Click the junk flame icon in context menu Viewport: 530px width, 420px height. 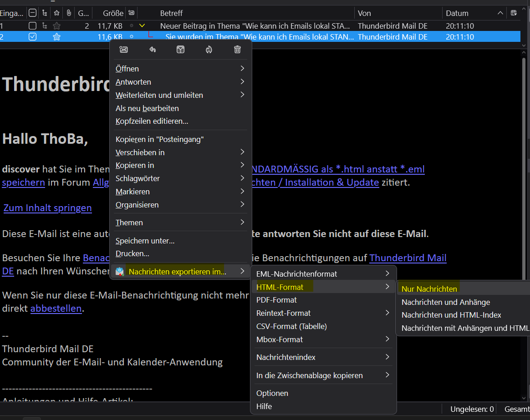pyautogui.click(x=209, y=50)
